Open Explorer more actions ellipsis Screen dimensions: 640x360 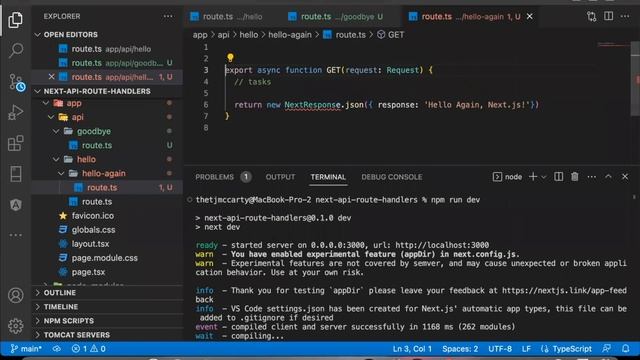click(x=168, y=16)
